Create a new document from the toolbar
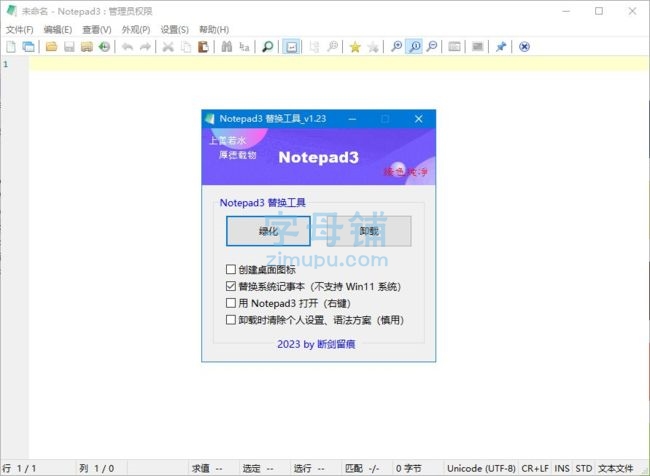This screenshot has height=476, width=650. [x=11, y=47]
